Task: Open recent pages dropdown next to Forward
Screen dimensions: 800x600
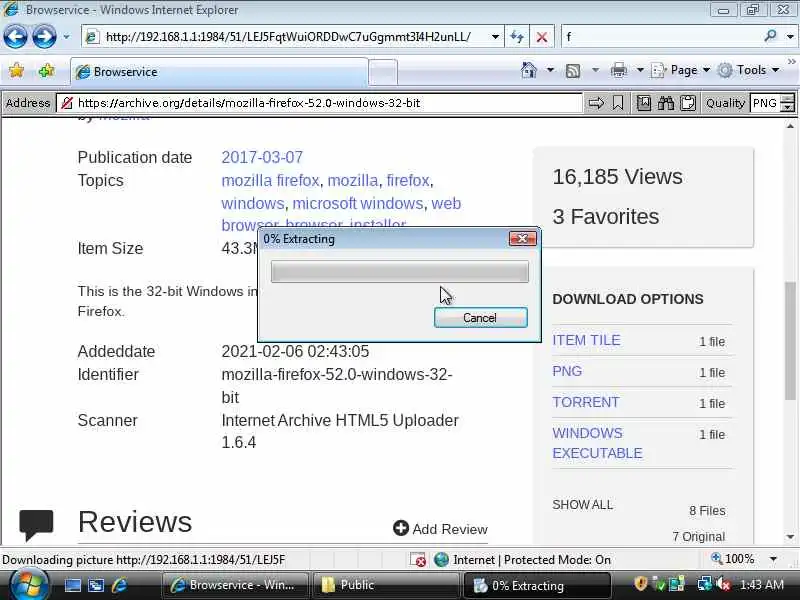Action: click(66, 37)
